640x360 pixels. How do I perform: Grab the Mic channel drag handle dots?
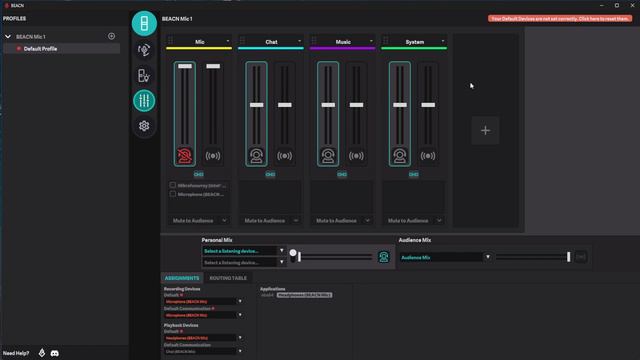(171, 40)
